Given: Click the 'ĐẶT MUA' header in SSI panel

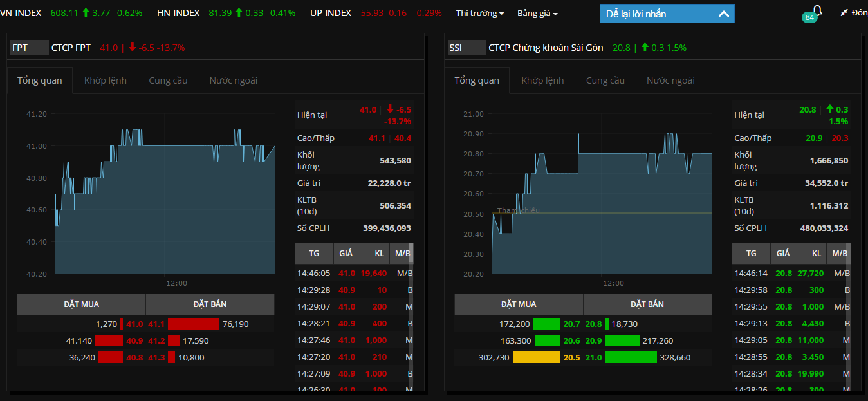Looking at the screenshot, I should [519, 304].
